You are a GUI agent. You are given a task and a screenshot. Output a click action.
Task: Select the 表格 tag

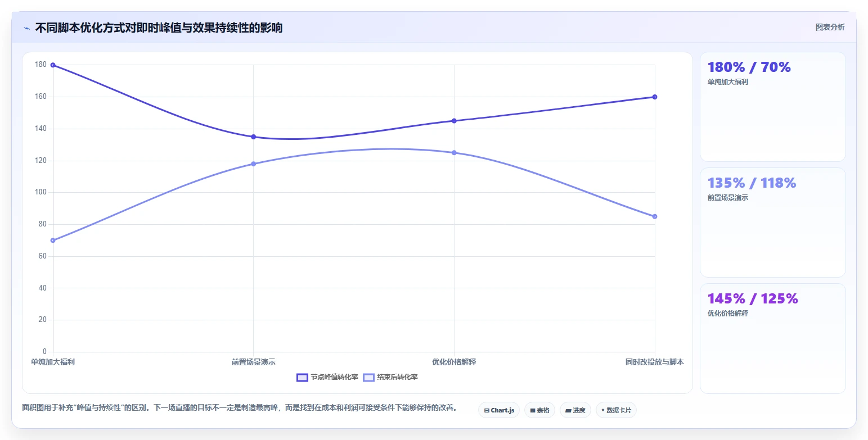point(539,410)
